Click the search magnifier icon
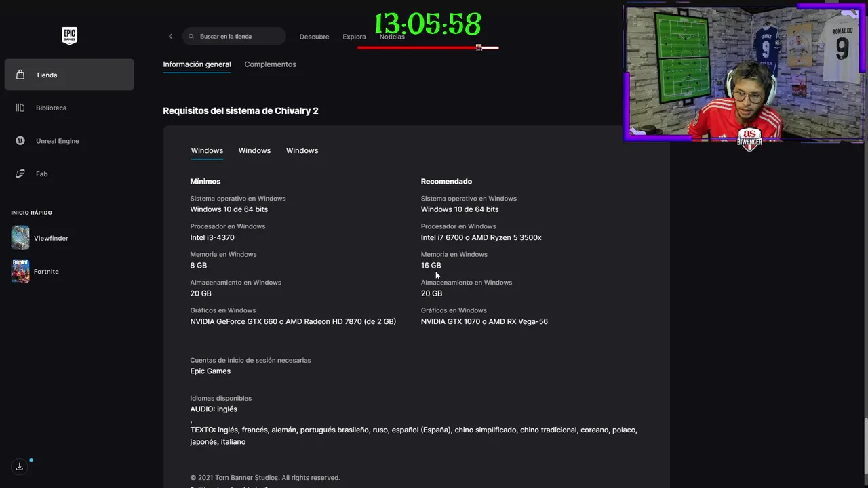This screenshot has height=488, width=868. (191, 36)
